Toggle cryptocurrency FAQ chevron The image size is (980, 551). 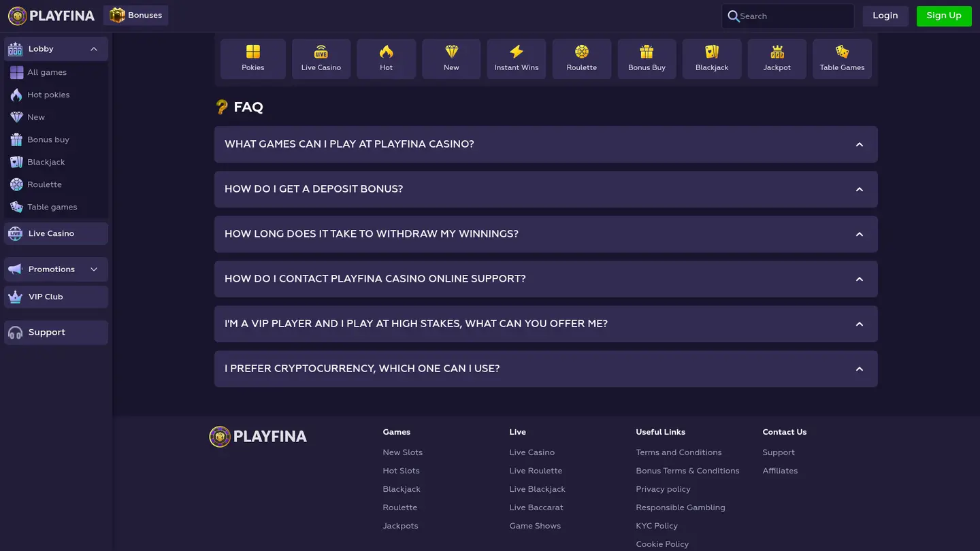point(860,369)
